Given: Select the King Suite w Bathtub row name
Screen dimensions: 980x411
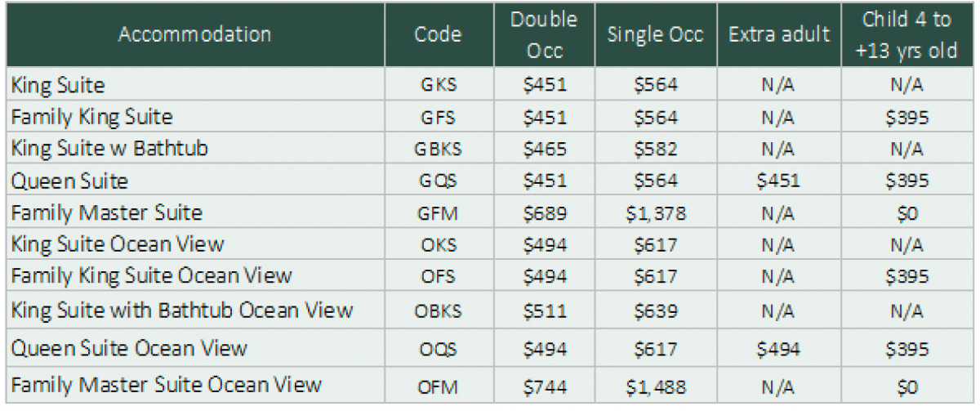Looking at the screenshot, I should point(109,149).
